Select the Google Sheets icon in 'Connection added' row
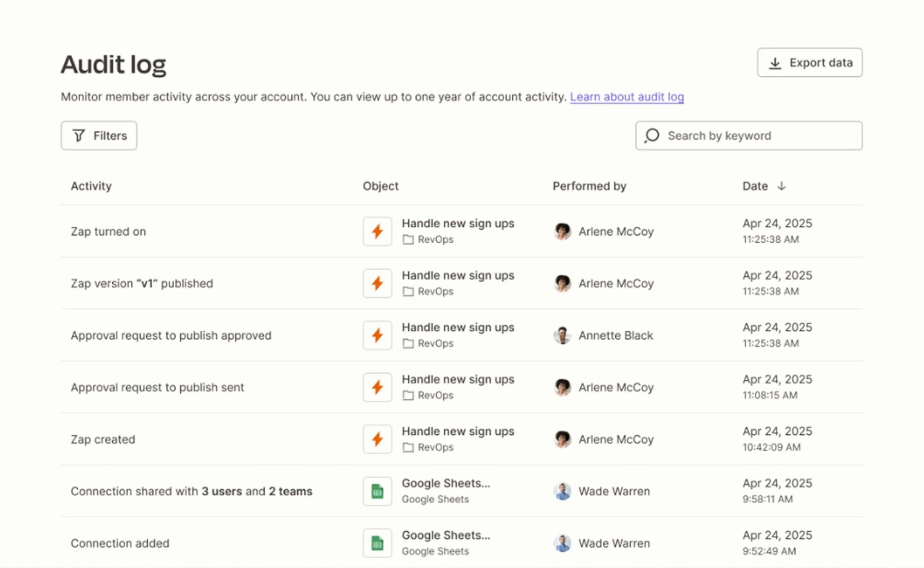Screen dimensions: 924x568 pos(377,543)
